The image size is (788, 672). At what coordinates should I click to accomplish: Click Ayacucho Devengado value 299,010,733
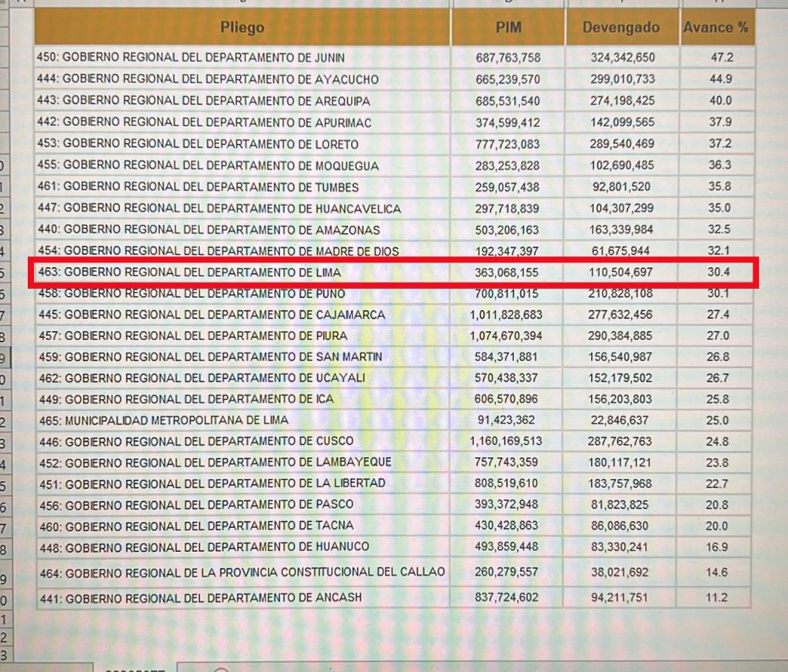point(623,79)
